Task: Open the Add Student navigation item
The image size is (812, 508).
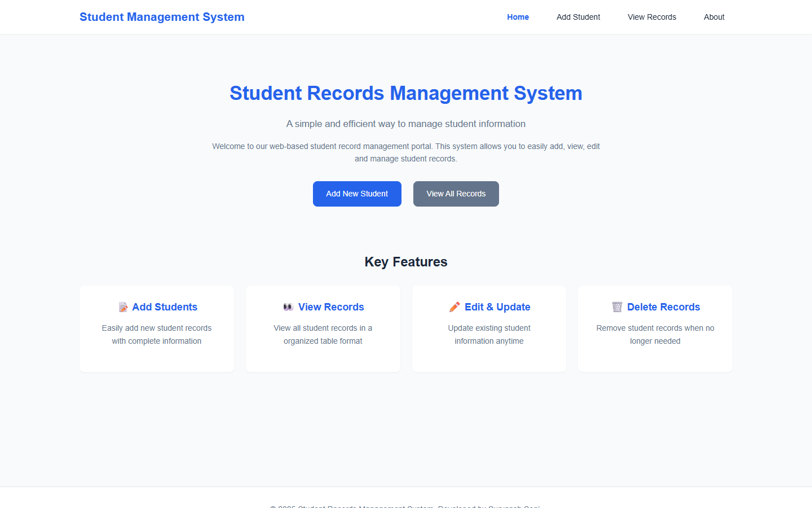Action: click(x=578, y=17)
